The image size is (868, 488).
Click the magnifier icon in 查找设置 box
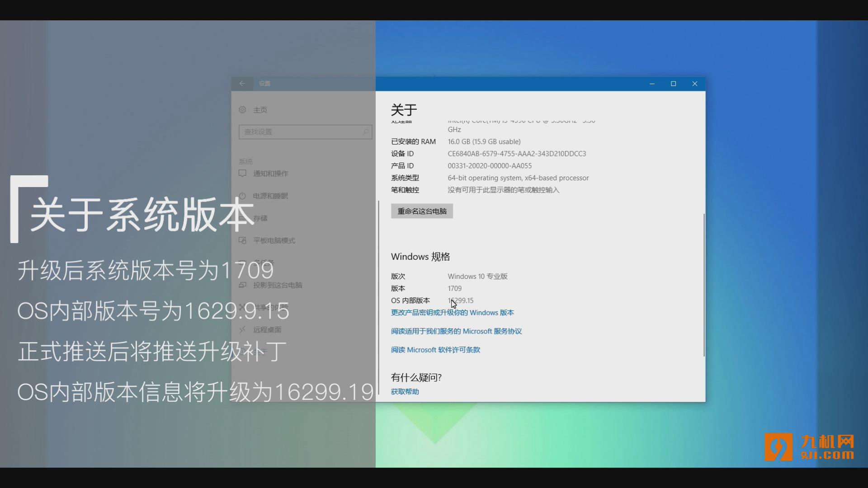[365, 132]
